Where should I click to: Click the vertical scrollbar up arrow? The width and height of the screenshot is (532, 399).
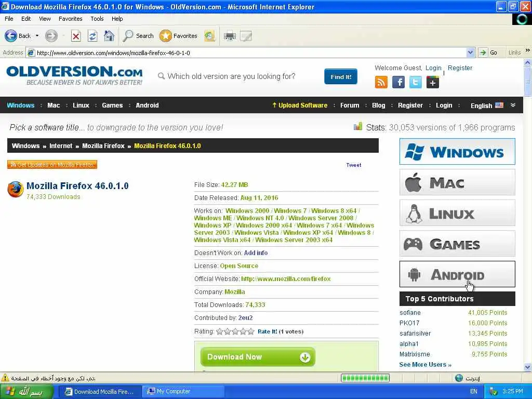pos(527,62)
